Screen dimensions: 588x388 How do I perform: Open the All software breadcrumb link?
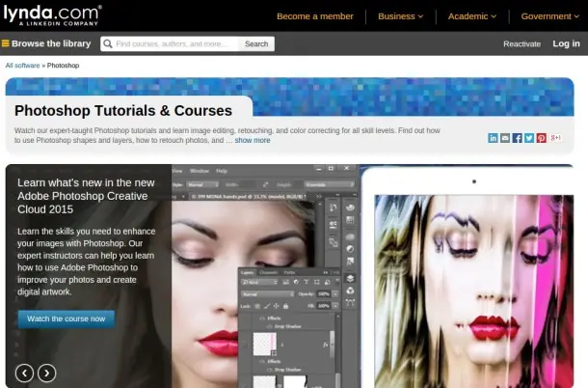[22, 66]
